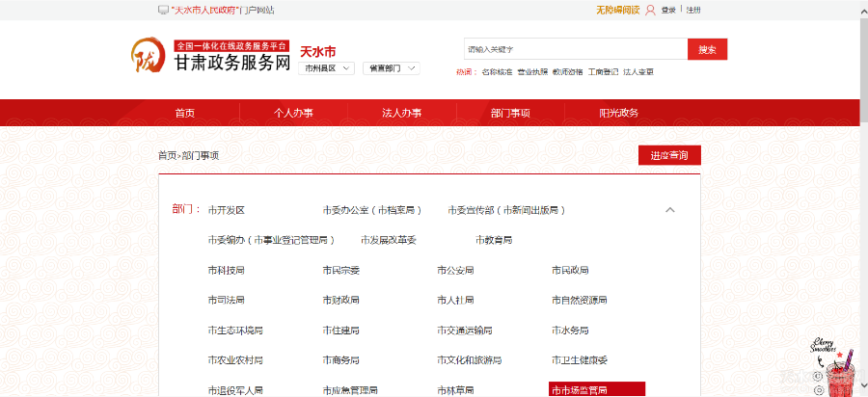Select the 市公安局 department
Viewport: 868px width, 397px height.
[455, 270]
